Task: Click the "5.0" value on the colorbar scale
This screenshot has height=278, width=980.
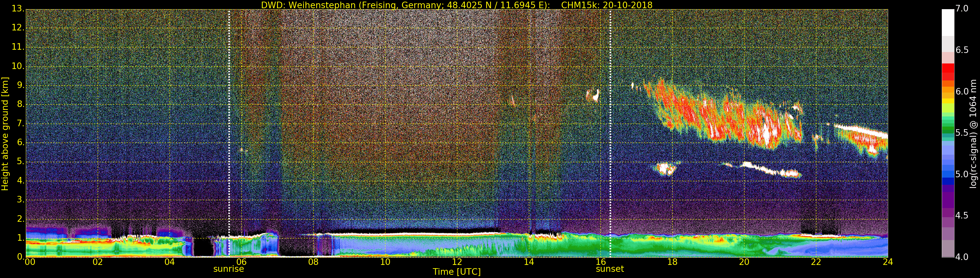Action: point(962,174)
